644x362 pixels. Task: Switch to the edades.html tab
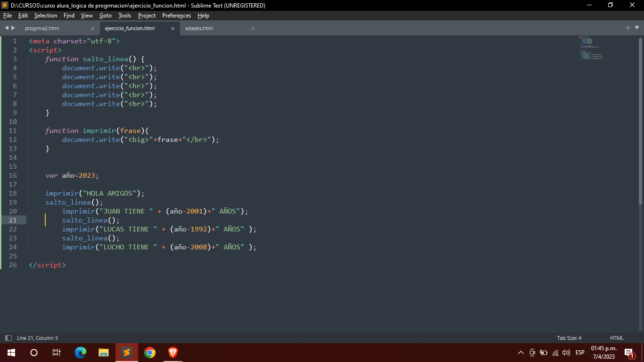tap(199, 28)
